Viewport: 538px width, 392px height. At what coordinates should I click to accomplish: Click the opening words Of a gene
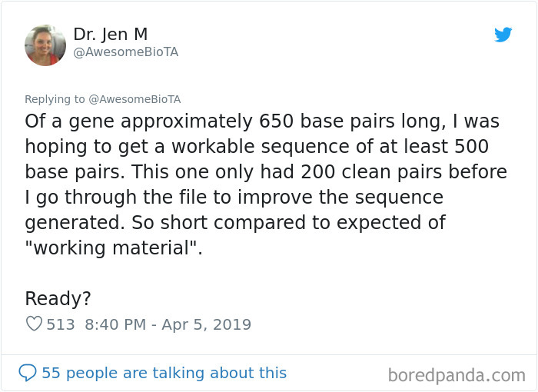[69, 121]
